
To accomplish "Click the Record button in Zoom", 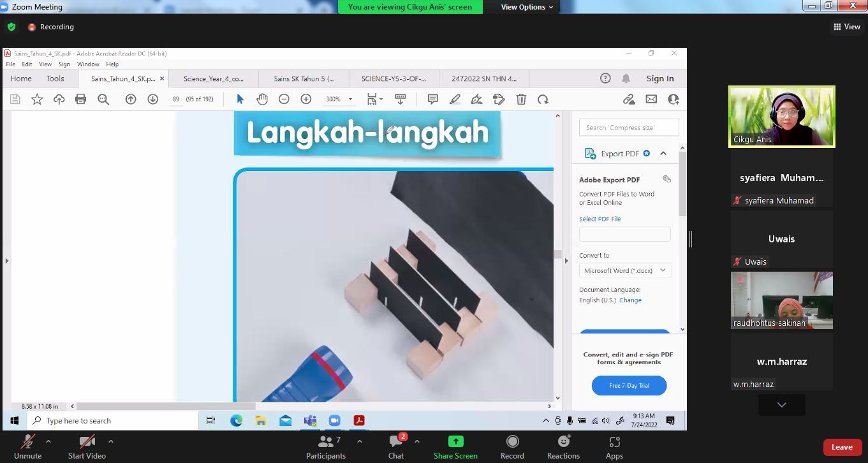I will click(x=512, y=446).
